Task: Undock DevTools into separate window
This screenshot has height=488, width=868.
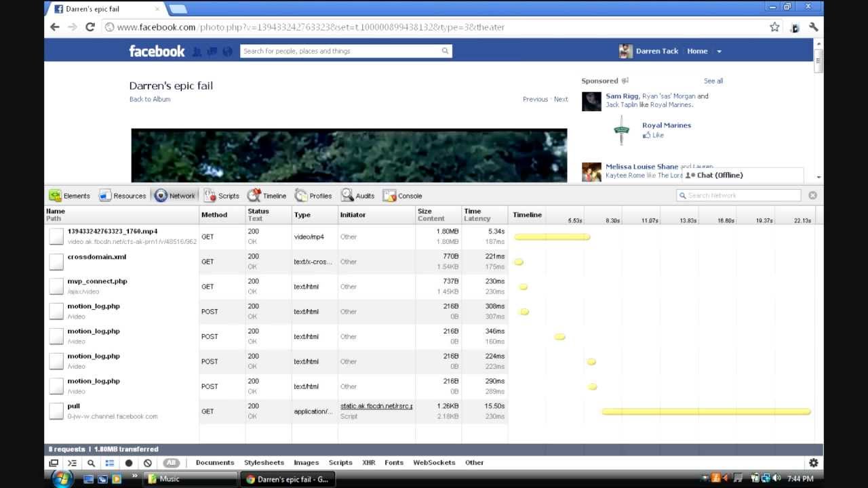Action: [x=54, y=463]
